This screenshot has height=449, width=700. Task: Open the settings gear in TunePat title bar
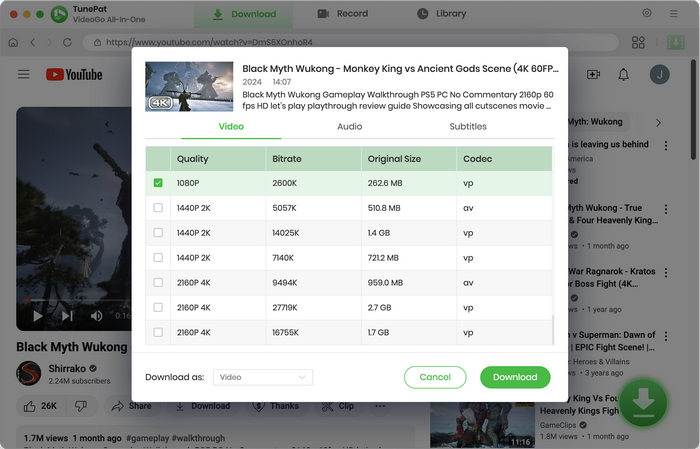[x=646, y=13]
